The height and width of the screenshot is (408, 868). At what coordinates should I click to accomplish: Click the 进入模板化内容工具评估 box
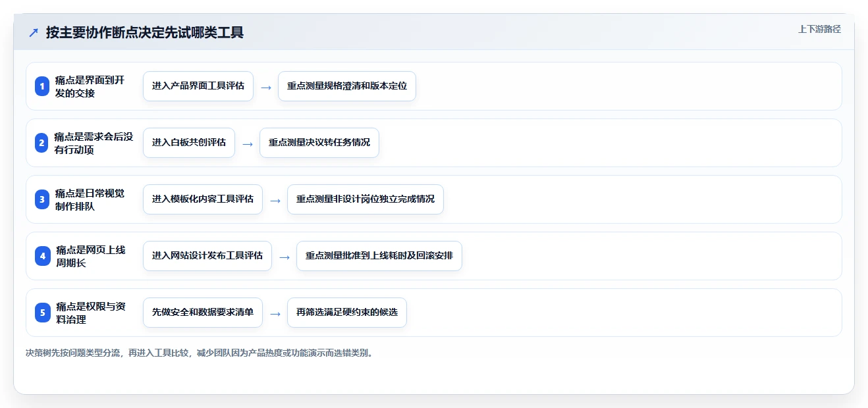[203, 199]
